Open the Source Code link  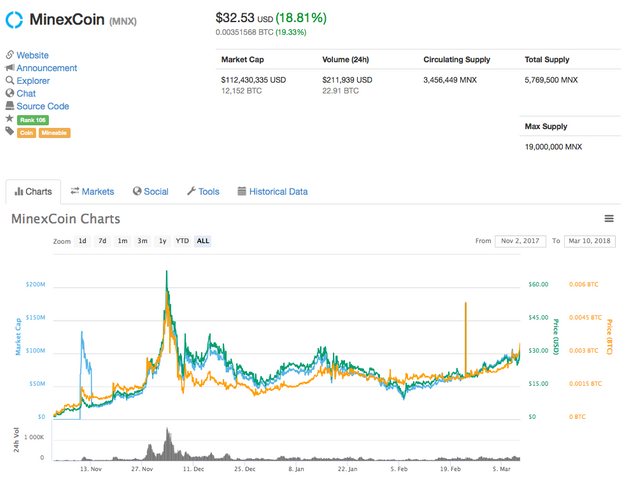42,106
